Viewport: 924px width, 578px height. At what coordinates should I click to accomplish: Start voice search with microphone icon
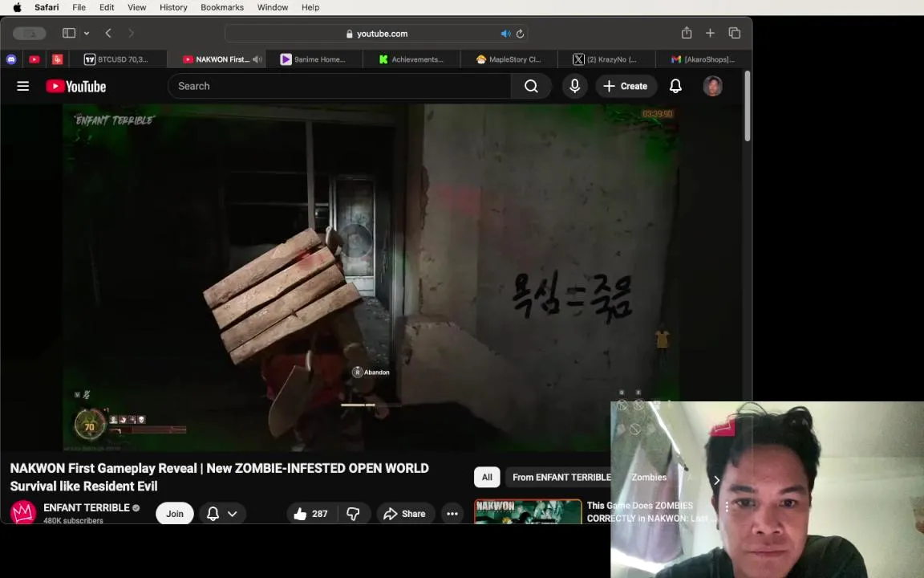click(574, 86)
